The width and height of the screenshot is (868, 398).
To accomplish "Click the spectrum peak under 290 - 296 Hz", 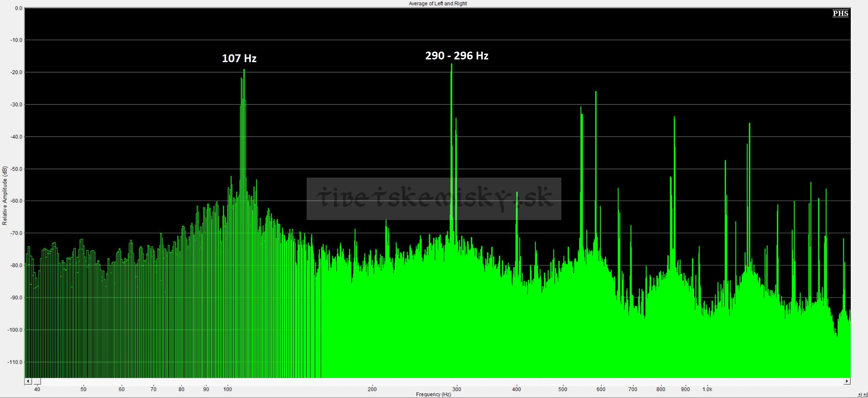I will (x=451, y=66).
